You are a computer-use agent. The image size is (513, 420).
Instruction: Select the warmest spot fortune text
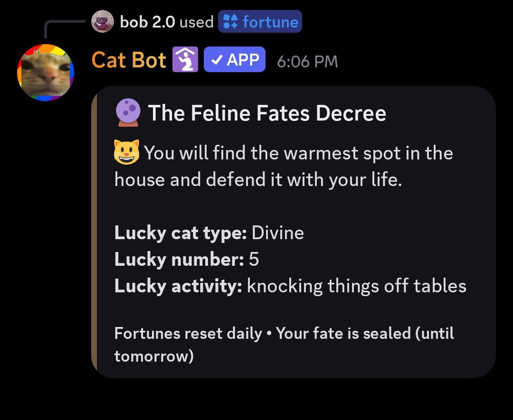[284, 166]
